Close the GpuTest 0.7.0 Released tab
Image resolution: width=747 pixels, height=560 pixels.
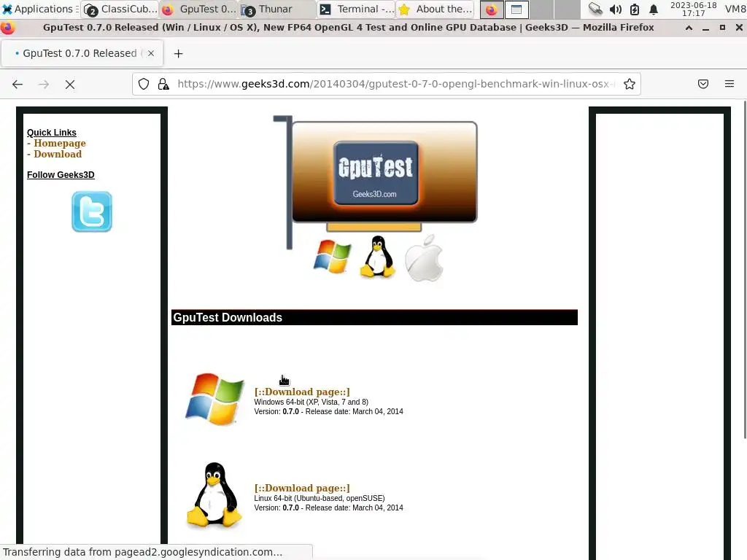pyautogui.click(x=151, y=53)
